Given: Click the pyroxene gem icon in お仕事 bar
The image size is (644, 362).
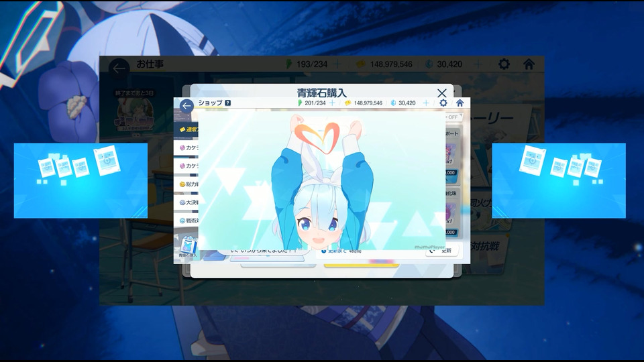Looking at the screenshot, I should (429, 64).
